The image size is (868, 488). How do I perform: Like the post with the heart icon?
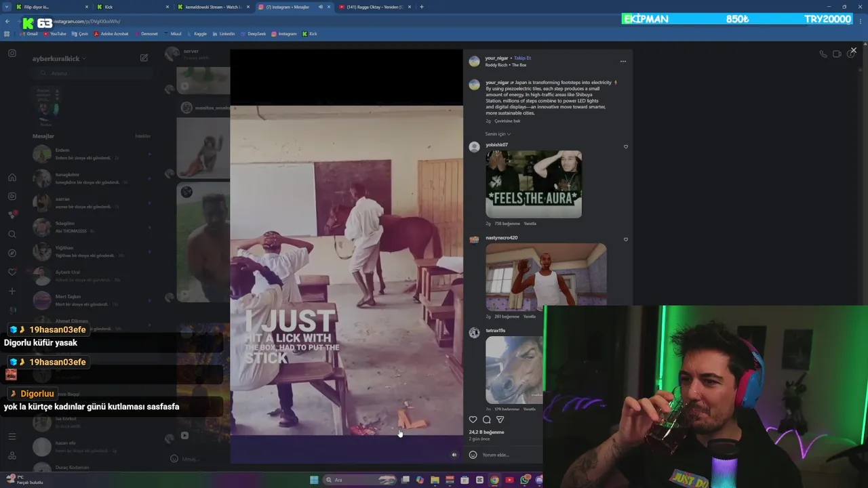pyautogui.click(x=473, y=420)
